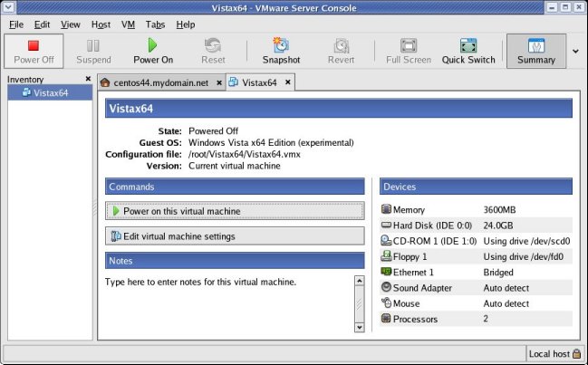Select the Vistax64 tab

(259, 82)
